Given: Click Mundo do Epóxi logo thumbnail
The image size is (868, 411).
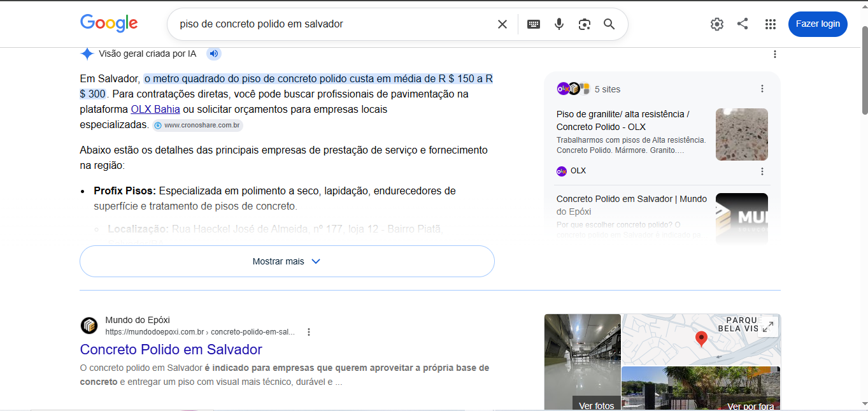Looking at the screenshot, I should click(742, 218).
